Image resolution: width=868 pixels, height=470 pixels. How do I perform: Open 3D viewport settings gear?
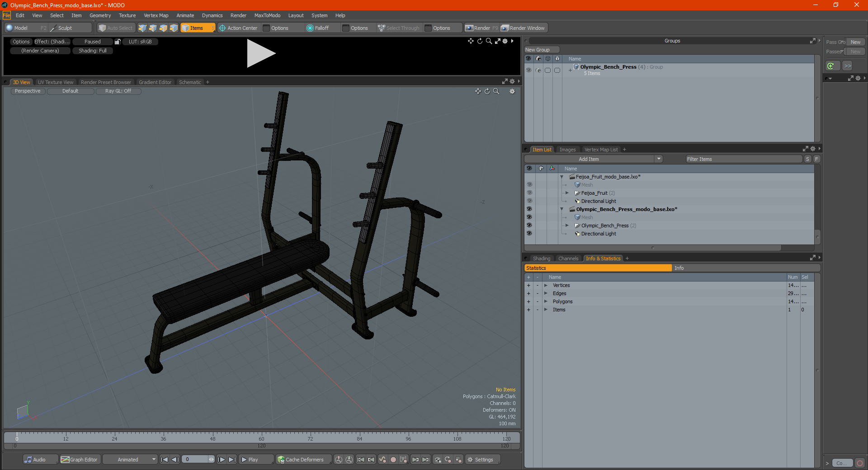point(512,91)
